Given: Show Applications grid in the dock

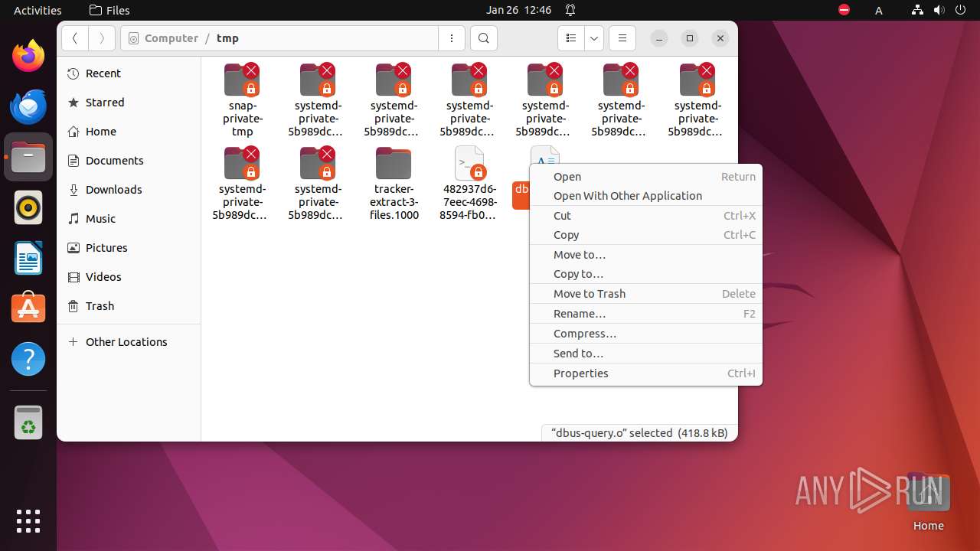Looking at the screenshot, I should (28, 521).
